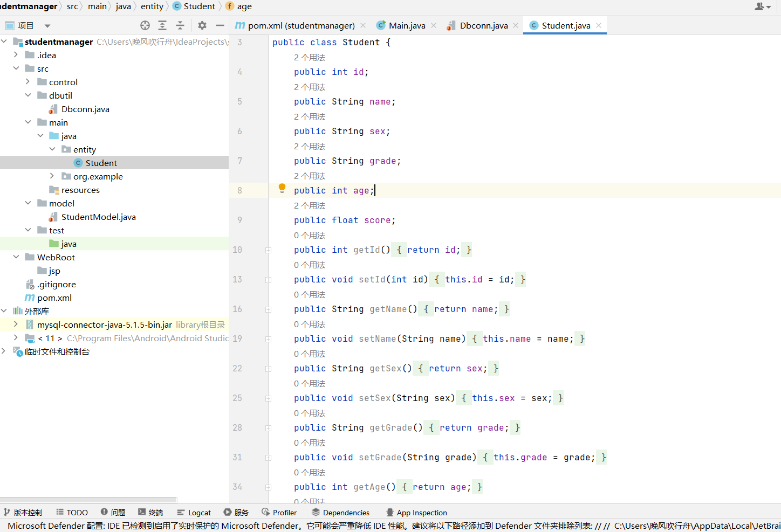The width and height of the screenshot is (781, 532).
Task: Click the Collapse All icon in the project toolbar
Action: click(x=180, y=25)
